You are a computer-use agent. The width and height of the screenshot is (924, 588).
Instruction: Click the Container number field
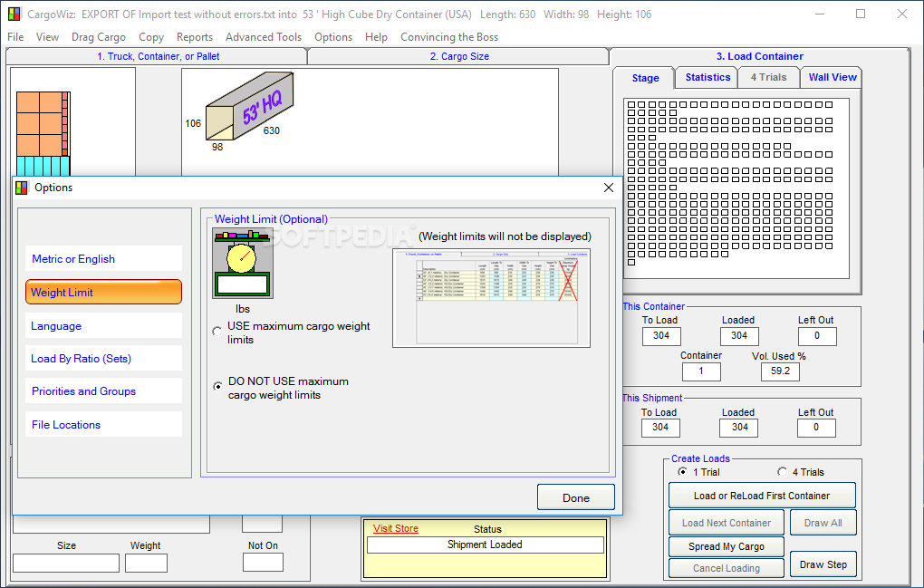point(700,371)
